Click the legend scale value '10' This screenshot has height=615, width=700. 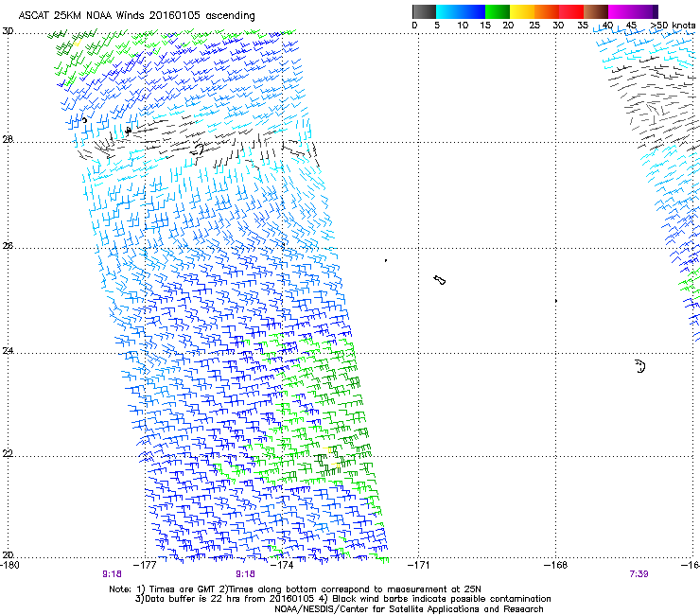463,26
